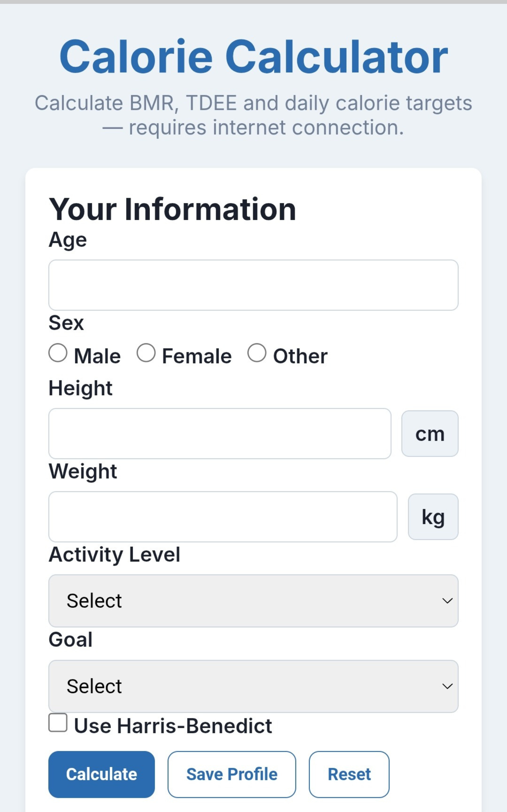The height and width of the screenshot is (812, 507).
Task: Expand the Activity Level Select chevron
Action: pos(447,601)
